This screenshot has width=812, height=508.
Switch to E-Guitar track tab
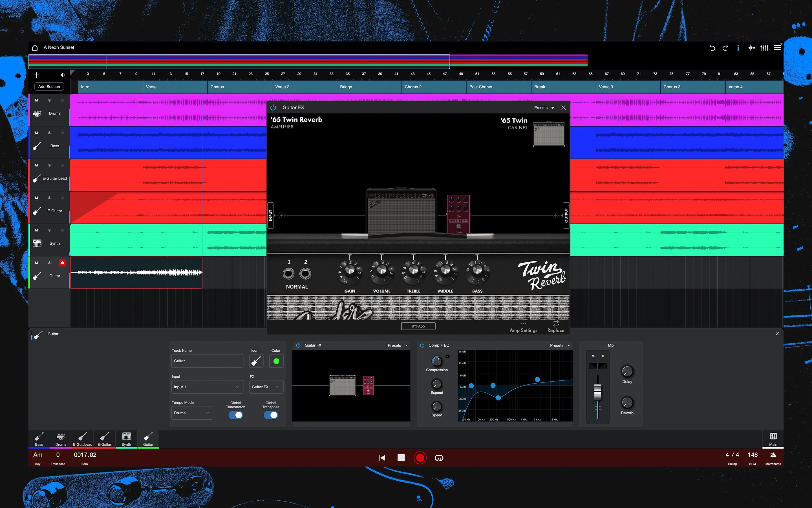pos(104,439)
